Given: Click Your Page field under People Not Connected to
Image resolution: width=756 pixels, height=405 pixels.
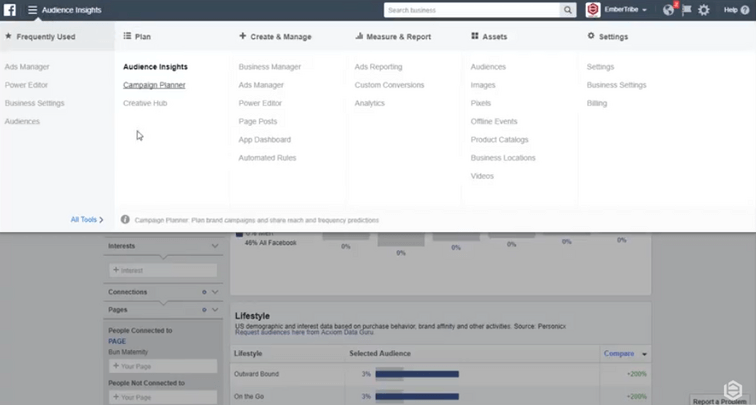Looking at the screenshot, I should point(163,397).
